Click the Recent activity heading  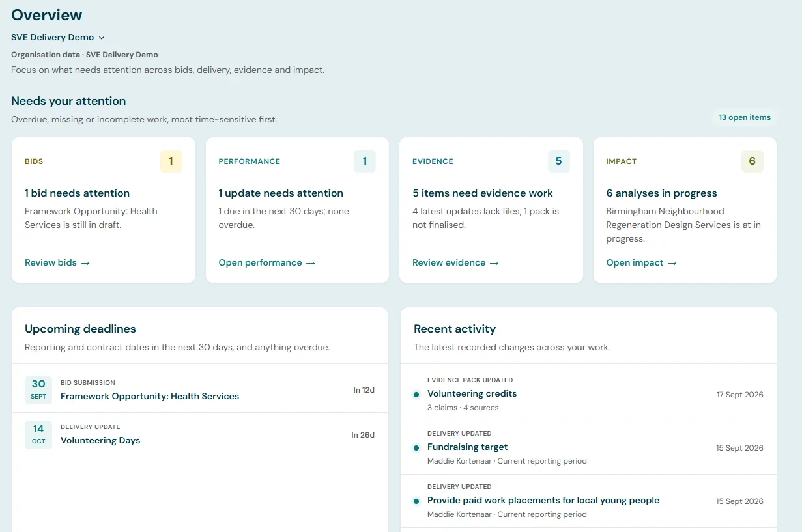tap(455, 329)
